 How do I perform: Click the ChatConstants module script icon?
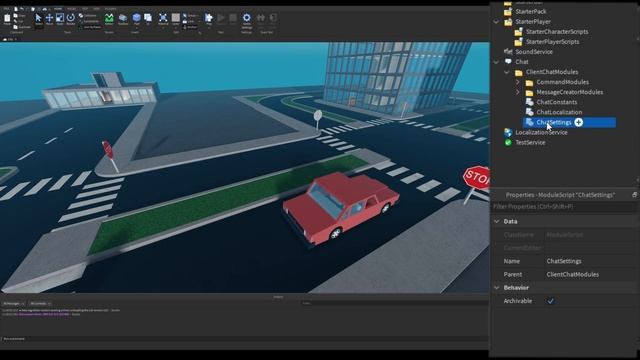[x=529, y=102]
